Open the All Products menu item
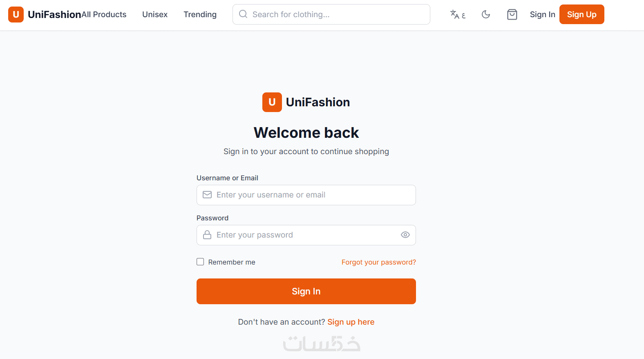 [104, 15]
